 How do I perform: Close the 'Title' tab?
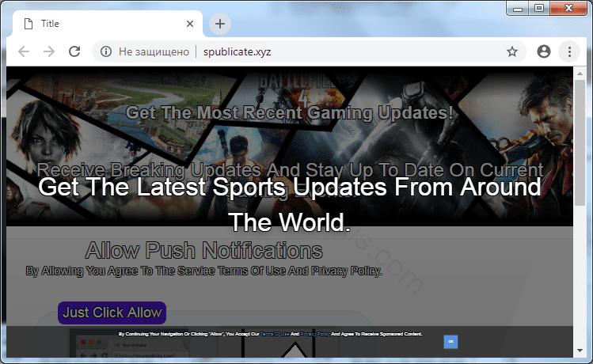point(190,24)
